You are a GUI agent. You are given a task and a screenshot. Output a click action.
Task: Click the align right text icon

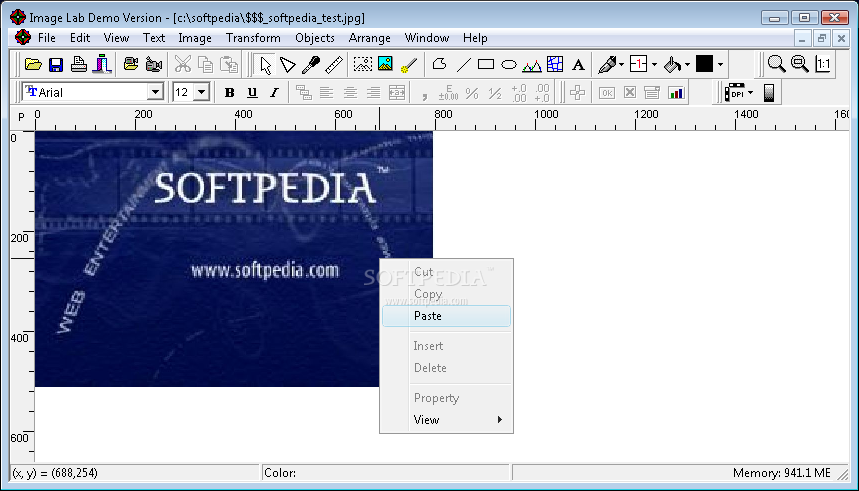373,93
